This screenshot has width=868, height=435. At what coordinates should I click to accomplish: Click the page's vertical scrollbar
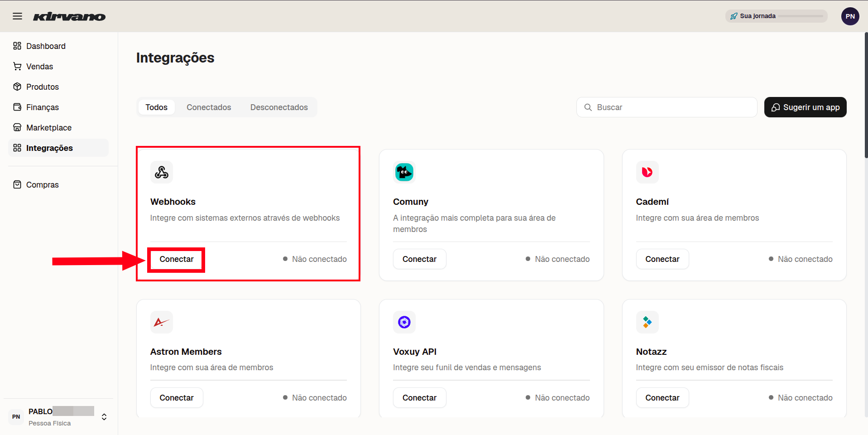pos(866,95)
